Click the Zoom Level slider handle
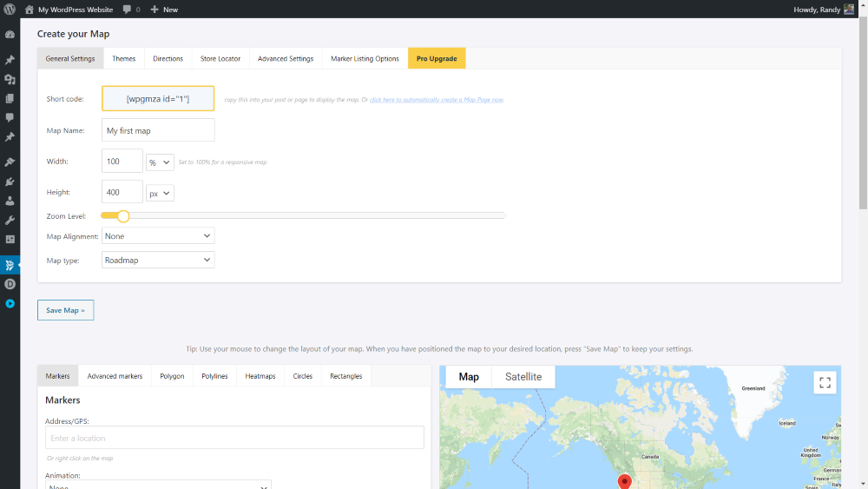Image resolution: width=868 pixels, height=489 pixels. click(x=123, y=216)
